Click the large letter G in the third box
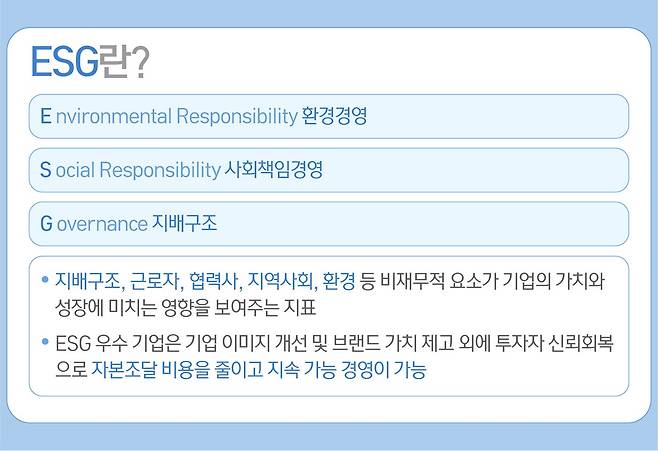Screen dimensions: 658x451 (46, 224)
